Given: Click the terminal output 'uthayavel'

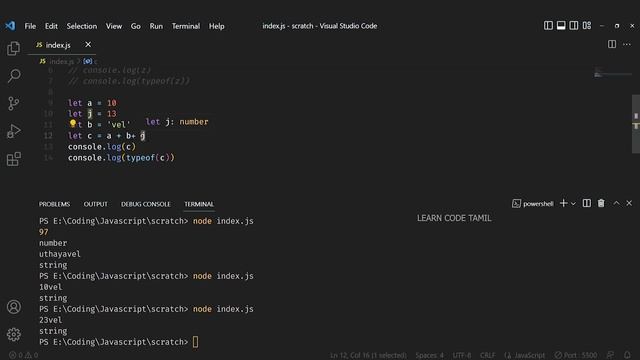Looking at the screenshot, I should tap(60, 254).
